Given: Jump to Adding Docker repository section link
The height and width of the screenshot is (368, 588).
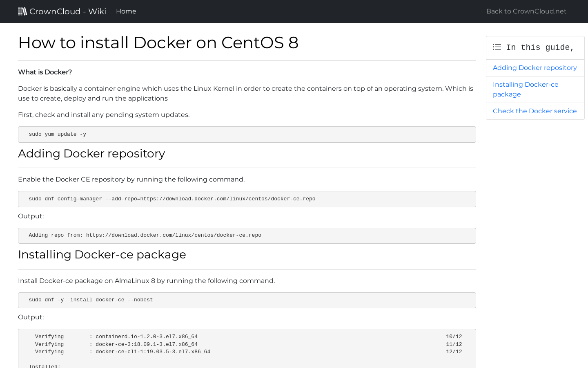Looking at the screenshot, I should 535,68.
